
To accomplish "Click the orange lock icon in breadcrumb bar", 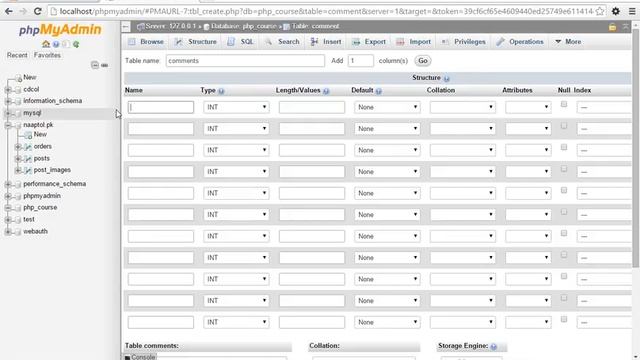I will click(x=612, y=27).
